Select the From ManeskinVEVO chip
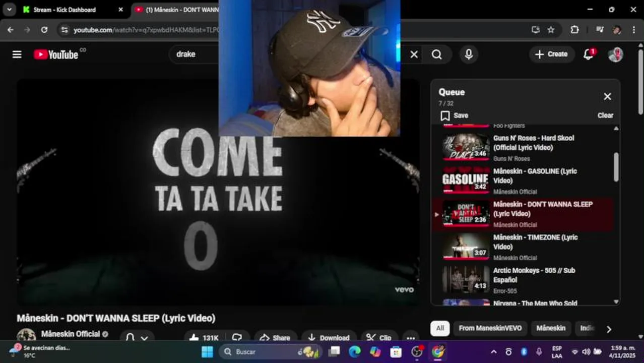 (490, 328)
